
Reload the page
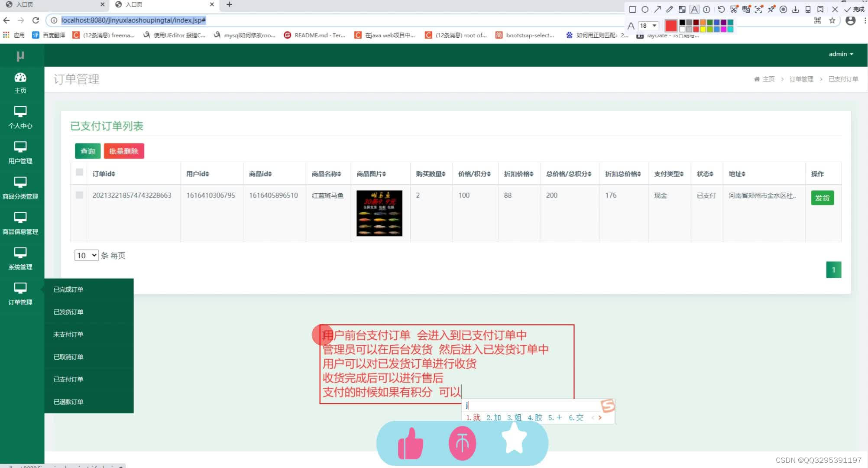[x=36, y=20]
